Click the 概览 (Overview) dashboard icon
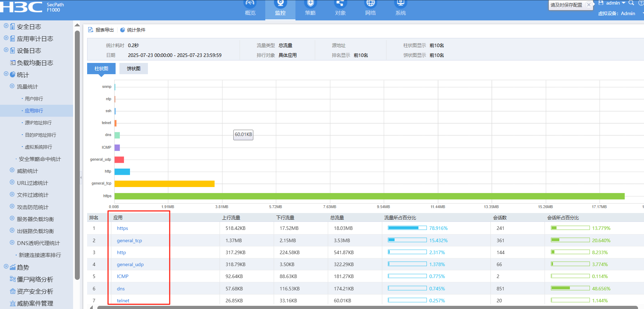The height and width of the screenshot is (309, 644). click(x=250, y=4)
